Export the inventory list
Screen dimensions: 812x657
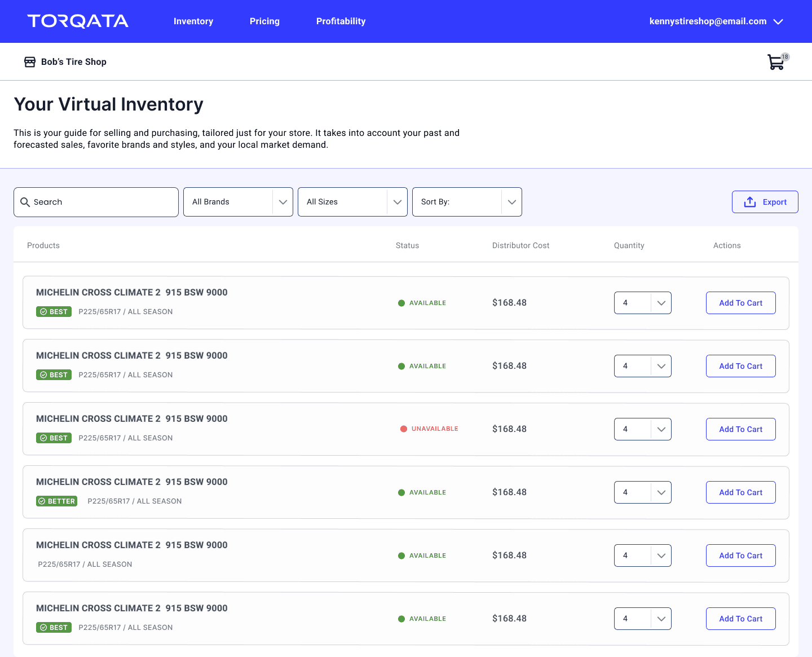[765, 202]
